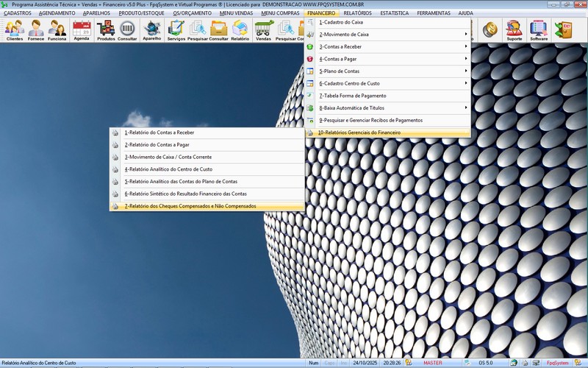Expand the 3-Contas a Receber submenu arrow
Screen dimensions: 588x368
point(466,46)
